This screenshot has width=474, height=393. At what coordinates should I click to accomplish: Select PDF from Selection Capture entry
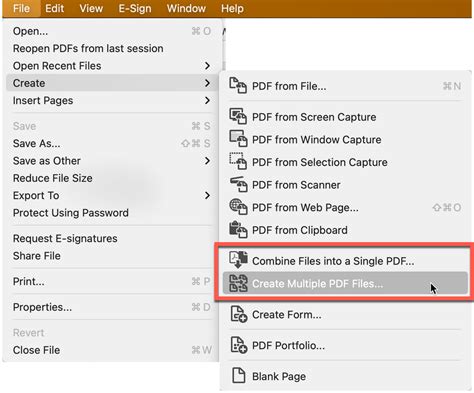(345, 162)
